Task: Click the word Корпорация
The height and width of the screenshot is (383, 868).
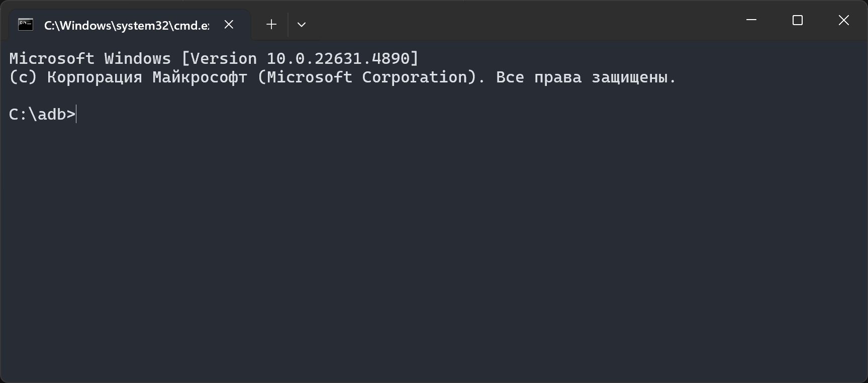Action: pyautogui.click(x=94, y=77)
